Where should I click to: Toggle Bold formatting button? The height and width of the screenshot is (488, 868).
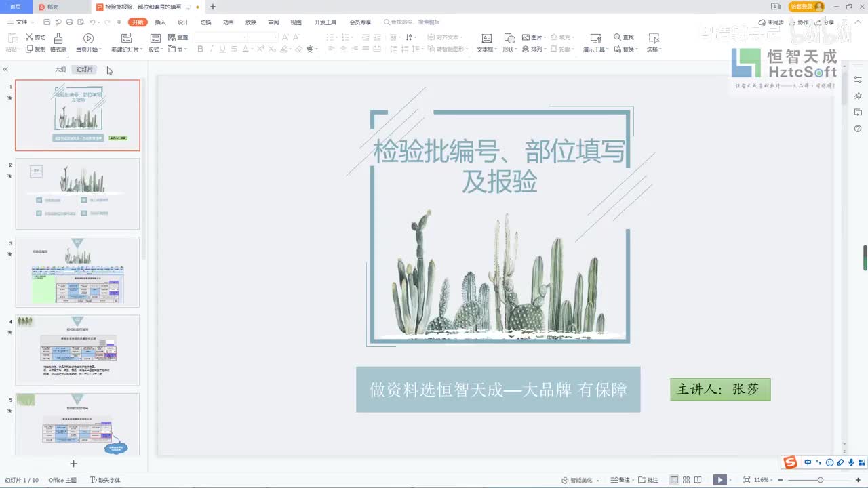point(200,49)
